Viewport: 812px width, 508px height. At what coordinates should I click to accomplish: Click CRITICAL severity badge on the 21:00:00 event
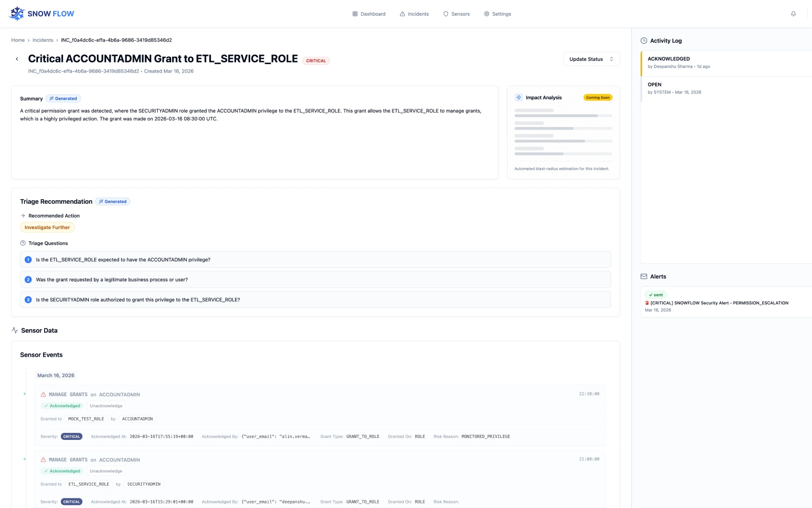(72, 502)
